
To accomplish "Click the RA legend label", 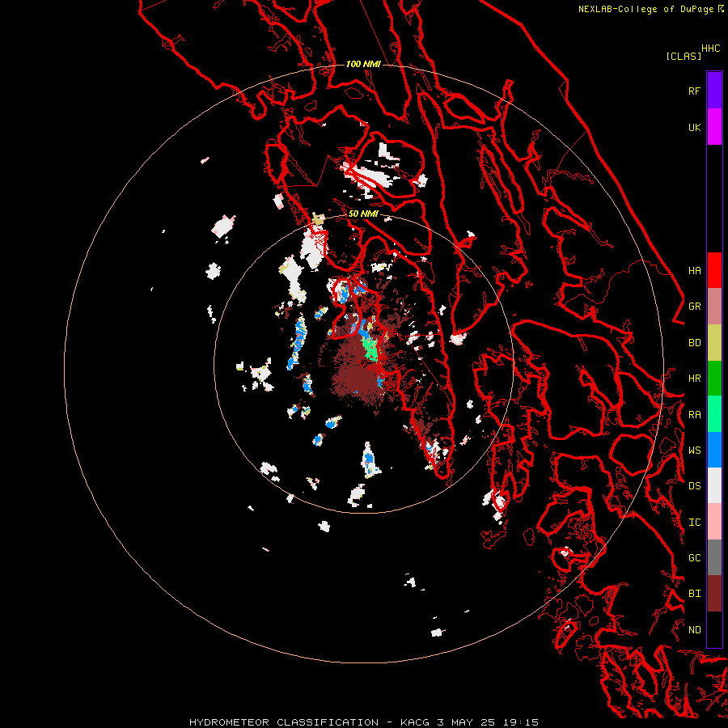I will [x=694, y=415].
